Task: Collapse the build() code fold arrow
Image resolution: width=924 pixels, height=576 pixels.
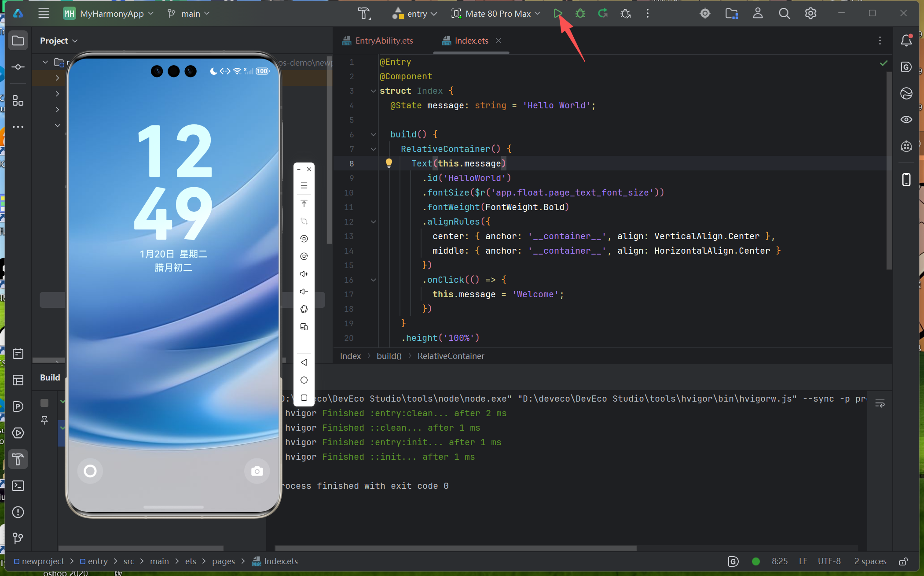Action: tap(373, 134)
